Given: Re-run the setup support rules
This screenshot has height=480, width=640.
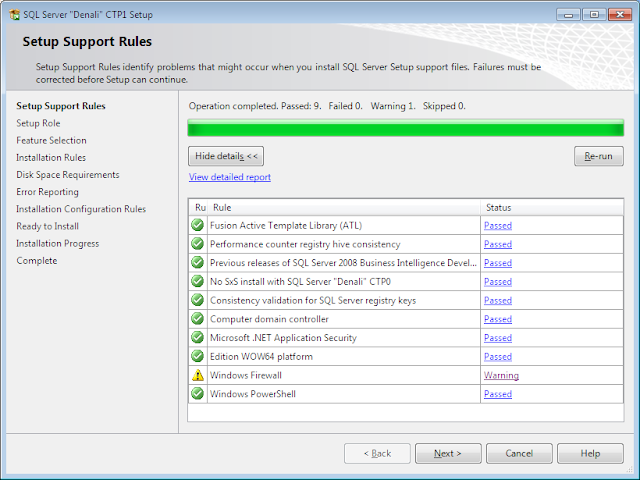Looking at the screenshot, I should click(x=598, y=156).
